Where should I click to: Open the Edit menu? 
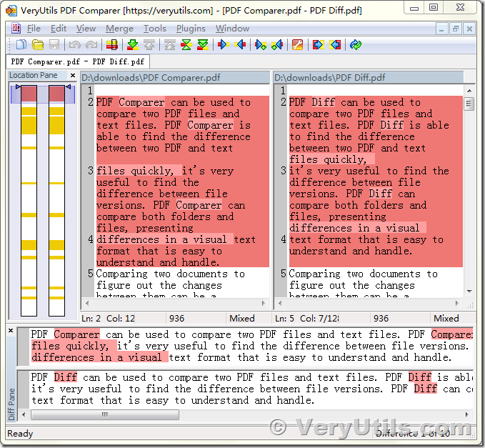coord(59,29)
